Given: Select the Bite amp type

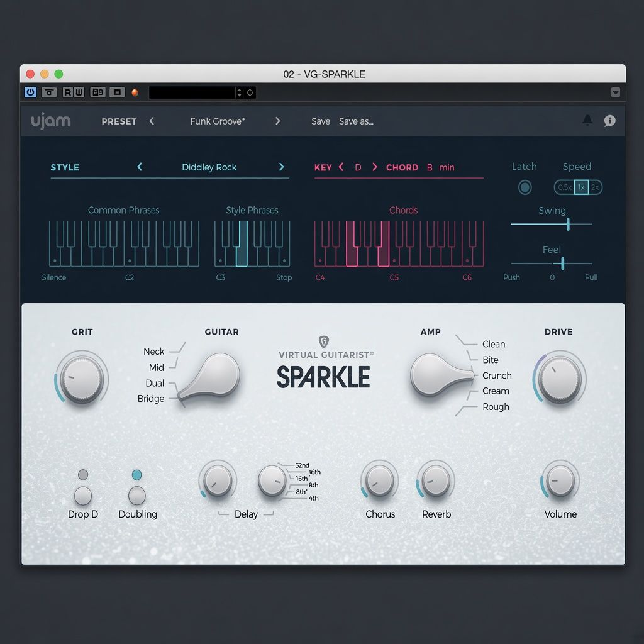Looking at the screenshot, I should (x=490, y=360).
